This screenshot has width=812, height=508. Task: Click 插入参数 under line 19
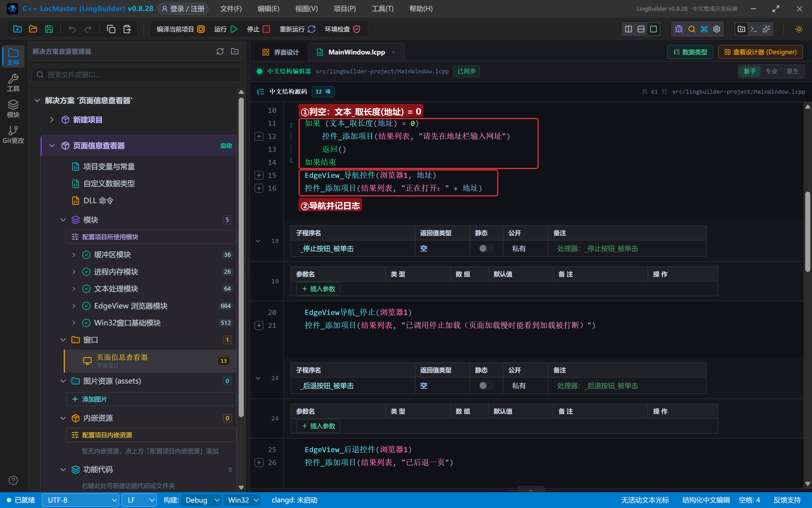[x=318, y=289]
